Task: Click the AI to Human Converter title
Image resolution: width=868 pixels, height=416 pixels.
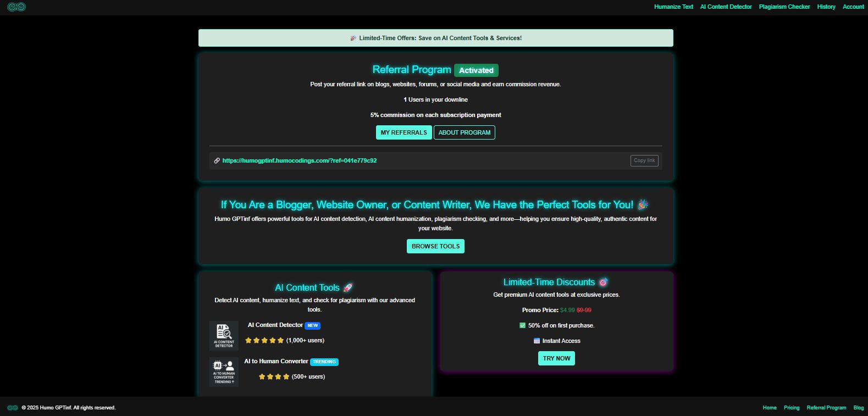Action: click(x=276, y=362)
